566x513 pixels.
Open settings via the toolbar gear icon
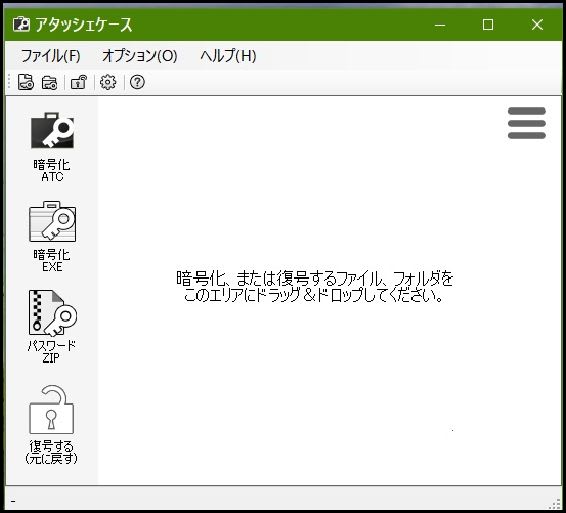coord(108,82)
